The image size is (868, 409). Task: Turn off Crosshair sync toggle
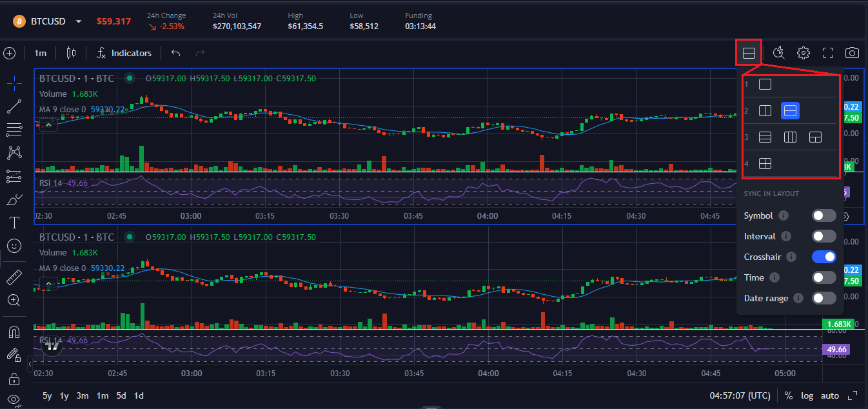pos(824,257)
